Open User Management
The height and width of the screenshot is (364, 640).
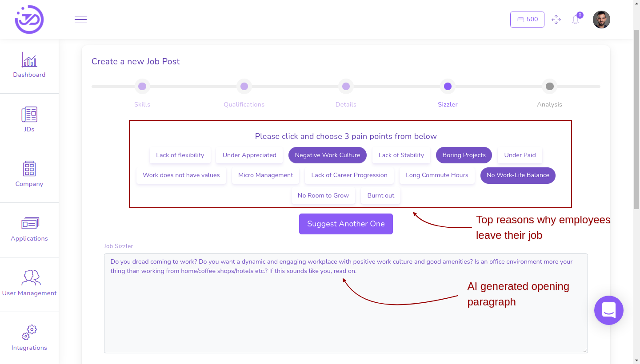(29, 283)
